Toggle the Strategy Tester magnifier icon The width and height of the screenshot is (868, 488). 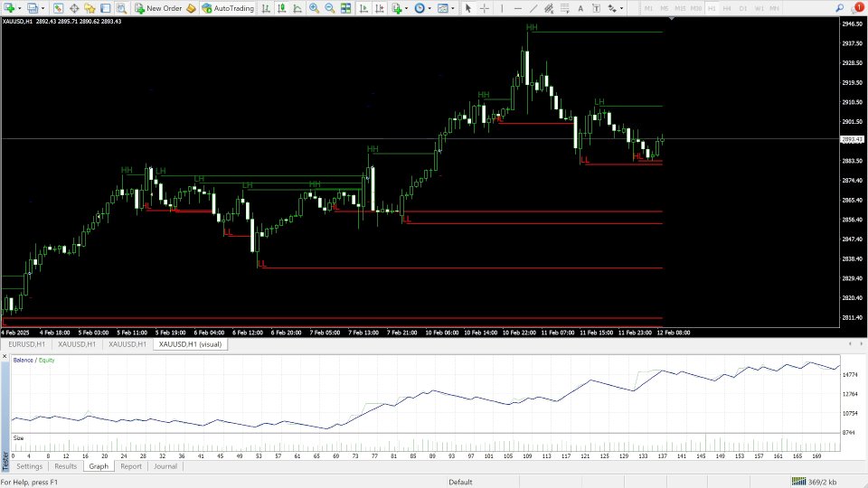pos(121,8)
